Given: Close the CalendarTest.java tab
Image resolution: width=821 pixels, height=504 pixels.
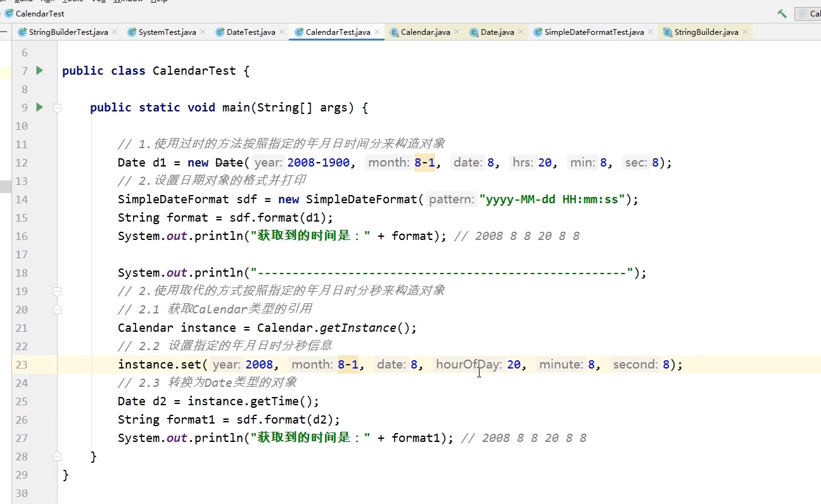Looking at the screenshot, I should click(377, 32).
